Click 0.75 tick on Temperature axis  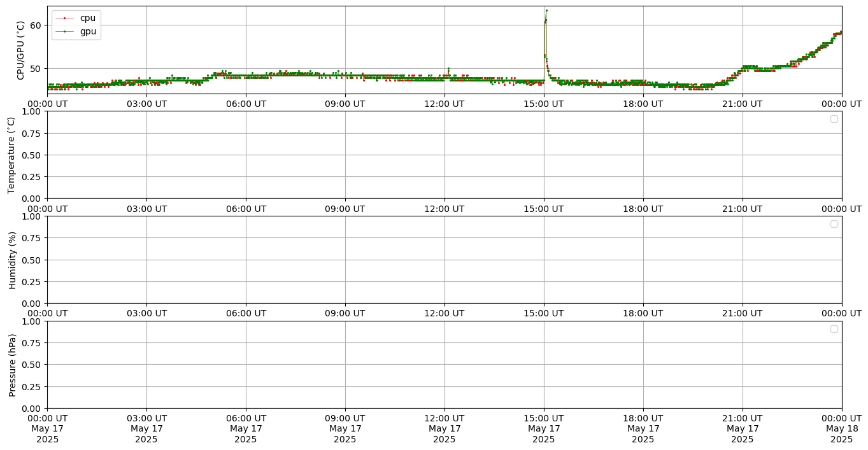(x=32, y=133)
